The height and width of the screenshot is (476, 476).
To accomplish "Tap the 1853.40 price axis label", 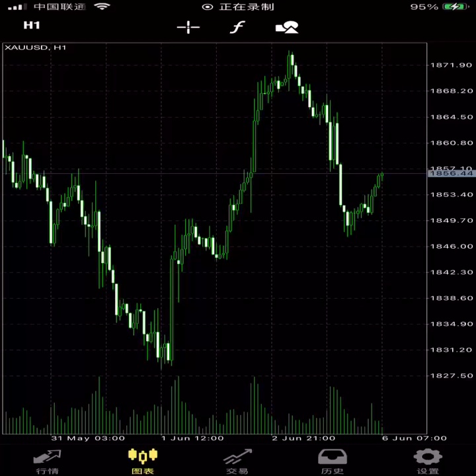I will coord(452,194).
